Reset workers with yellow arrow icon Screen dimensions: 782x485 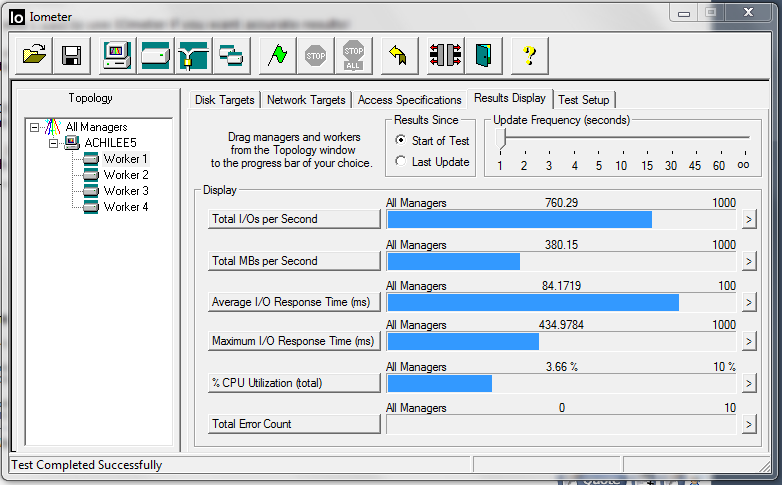399,55
